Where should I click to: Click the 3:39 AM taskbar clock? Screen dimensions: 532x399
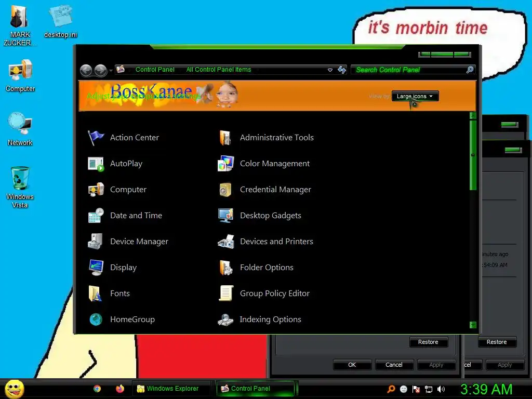coord(486,389)
